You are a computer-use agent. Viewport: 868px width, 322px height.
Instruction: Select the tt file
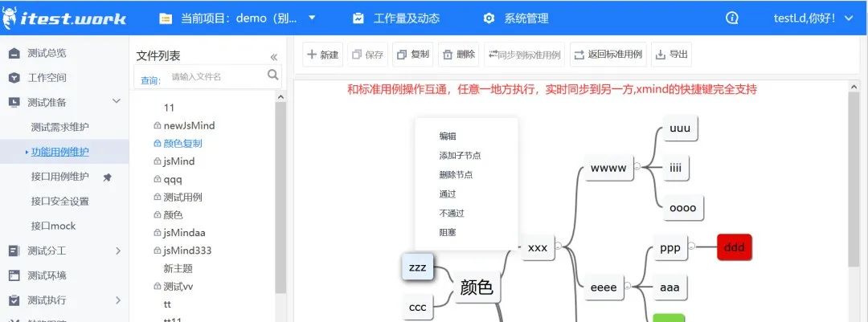point(167,304)
